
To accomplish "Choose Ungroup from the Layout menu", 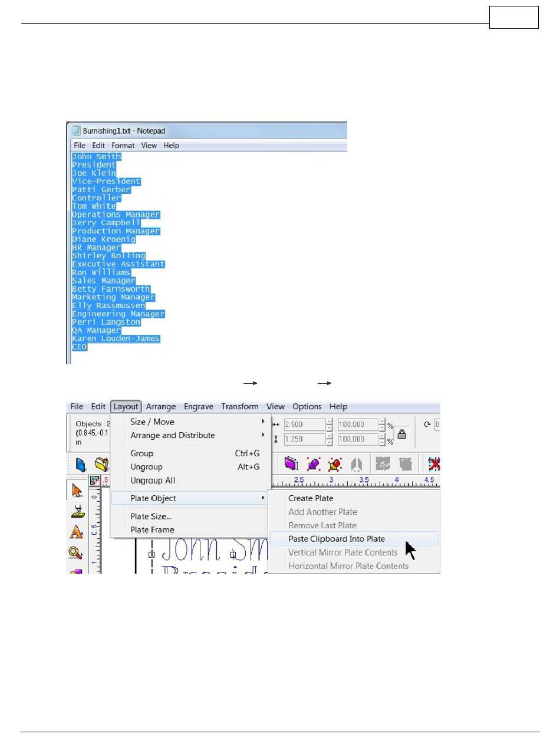I will click(x=190, y=467).
